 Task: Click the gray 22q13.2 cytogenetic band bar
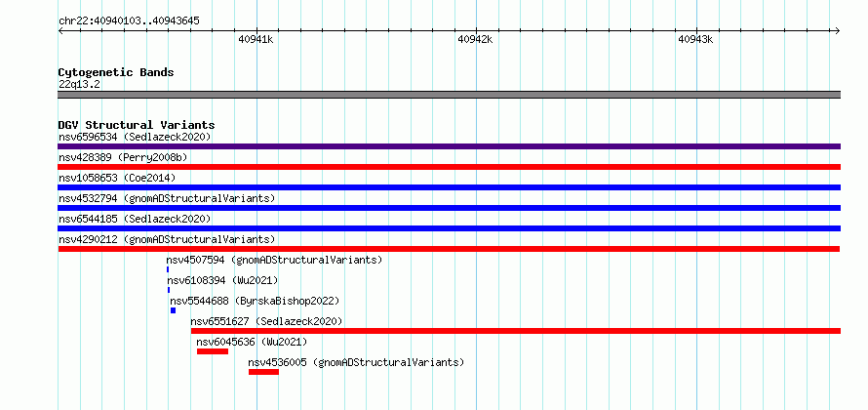pos(449,95)
